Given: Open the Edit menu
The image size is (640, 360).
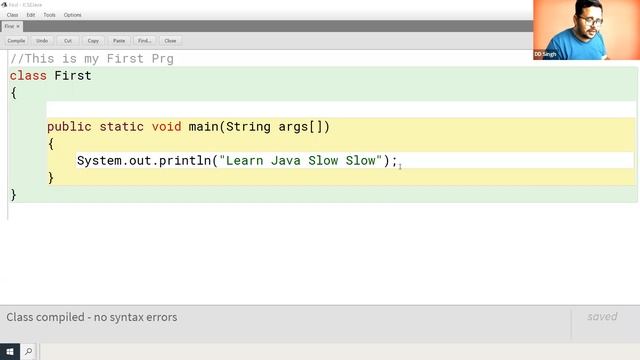Looking at the screenshot, I should point(31,15).
